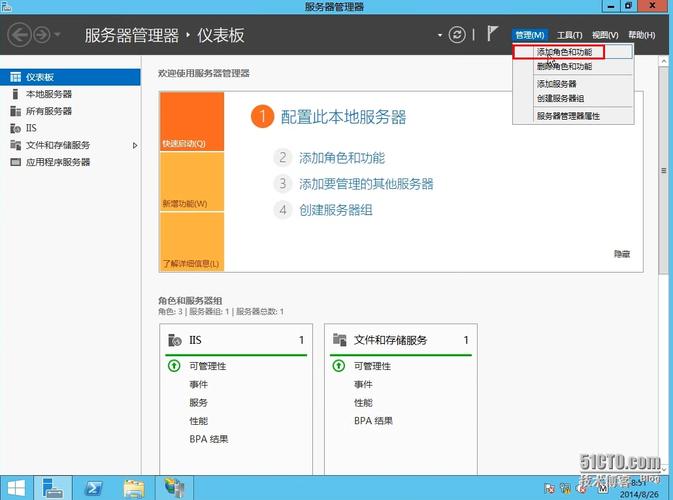Select 所有服务器 in the sidebar

coord(70,111)
